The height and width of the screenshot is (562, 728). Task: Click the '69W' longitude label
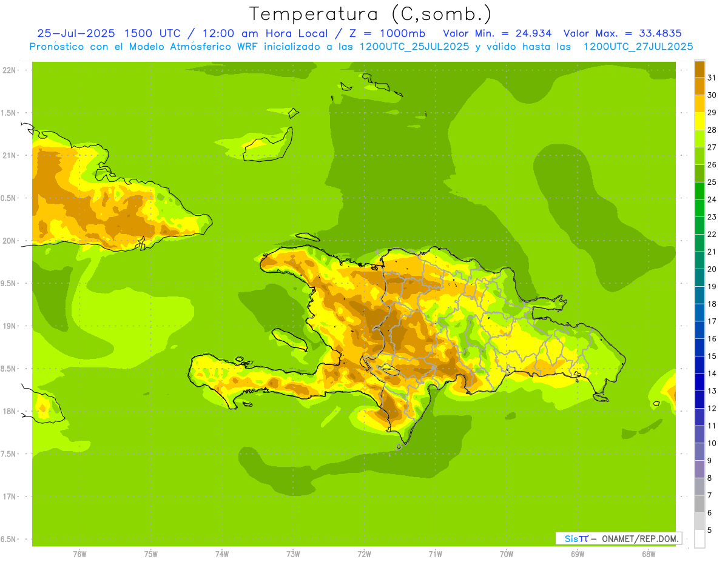tap(578, 554)
